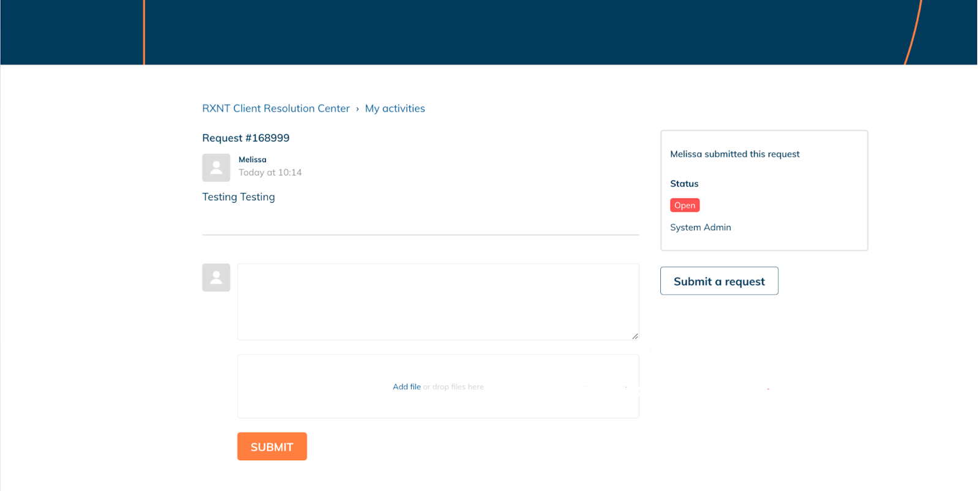Click the System Admin label
Screen dimensions: 980x491
coord(700,227)
